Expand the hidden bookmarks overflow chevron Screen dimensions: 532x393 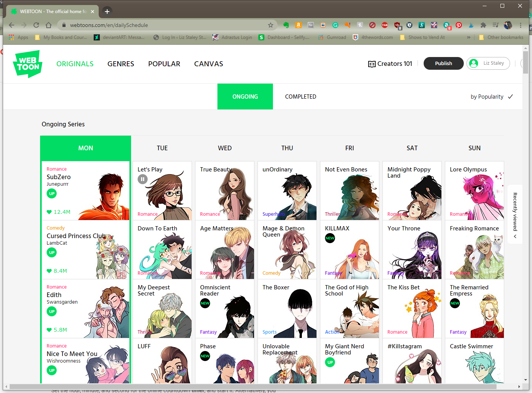tap(468, 37)
